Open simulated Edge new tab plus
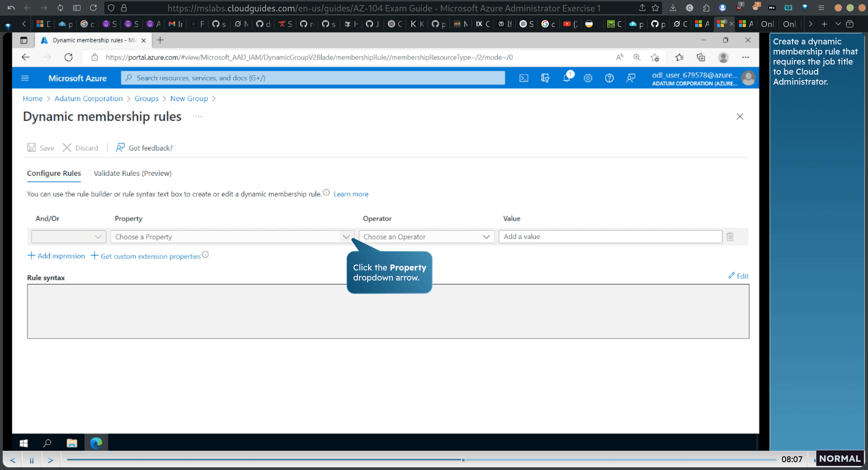 coord(160,40)
